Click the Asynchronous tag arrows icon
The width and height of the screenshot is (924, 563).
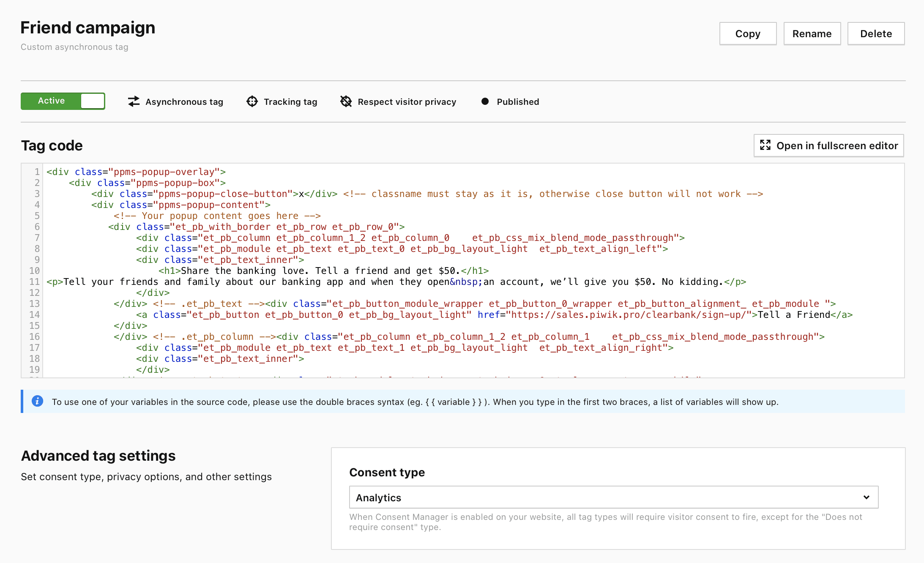134,101
